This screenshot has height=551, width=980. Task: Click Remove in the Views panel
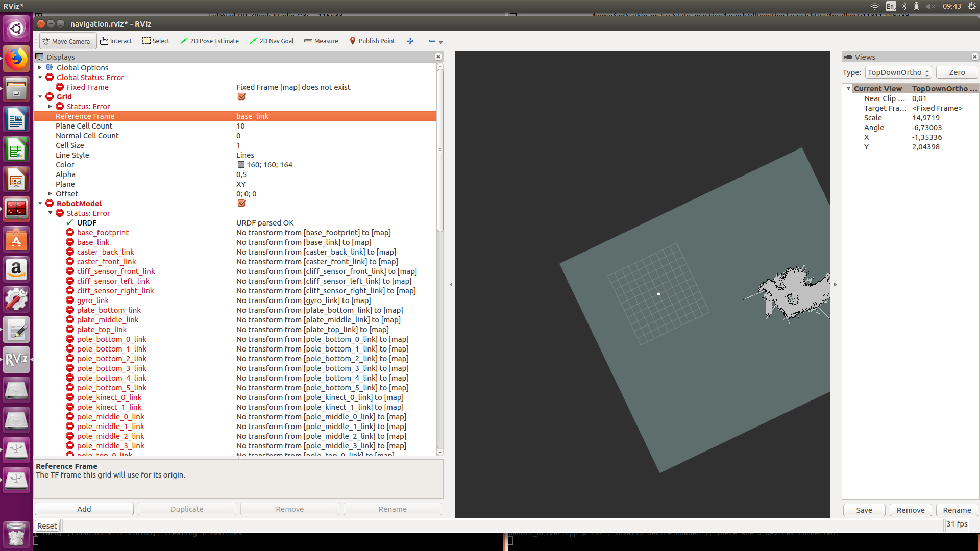(911, 510)
